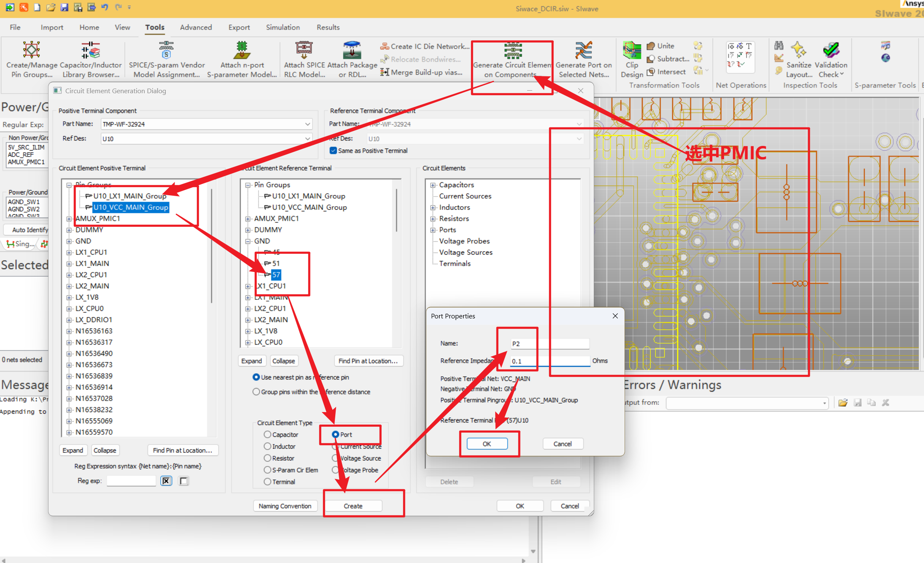Screen dimensions: 924x563
Task: Select the Resistor circuit element type
Action: pyautogui.click(x=267, y=458)
